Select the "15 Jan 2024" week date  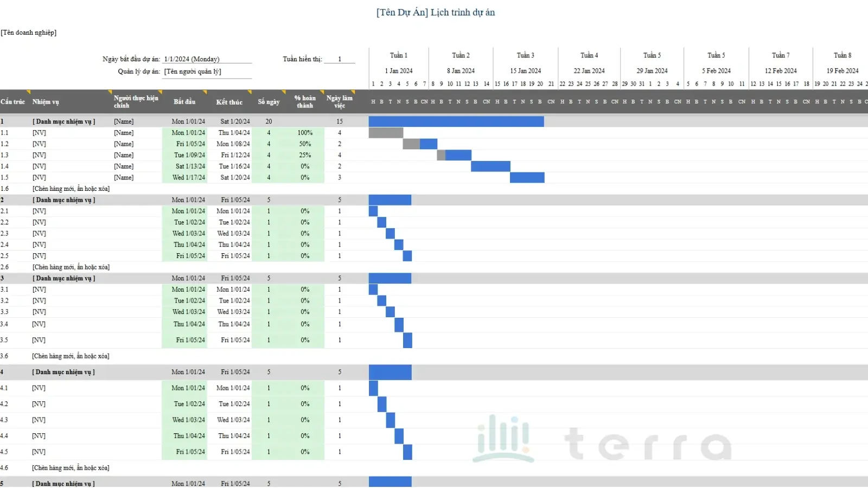pos(526,71)
